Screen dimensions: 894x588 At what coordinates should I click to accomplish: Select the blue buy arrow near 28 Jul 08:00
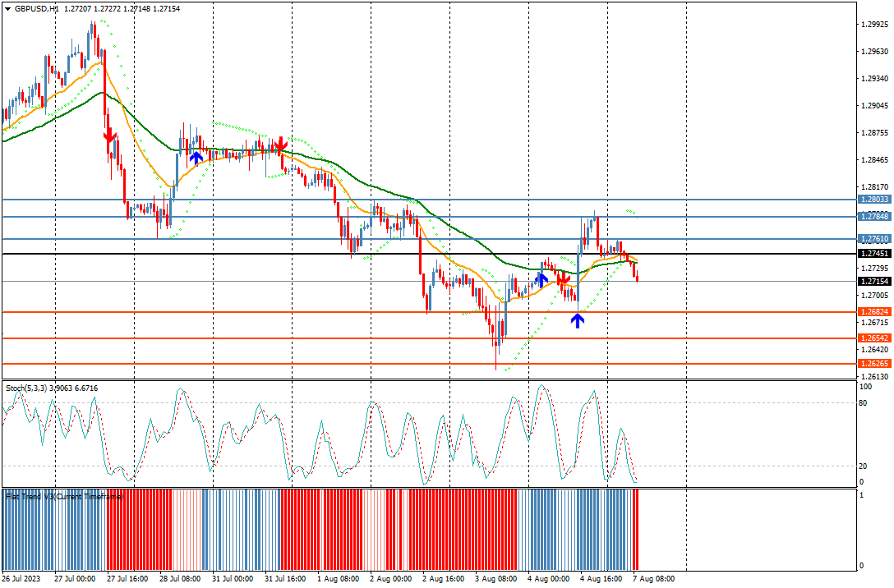coord(196,158)
